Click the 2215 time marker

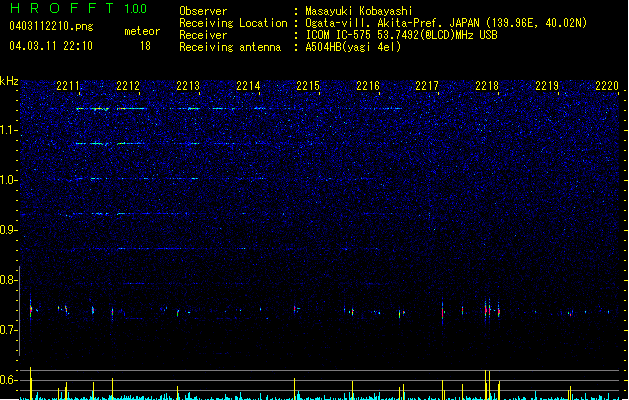308,86
